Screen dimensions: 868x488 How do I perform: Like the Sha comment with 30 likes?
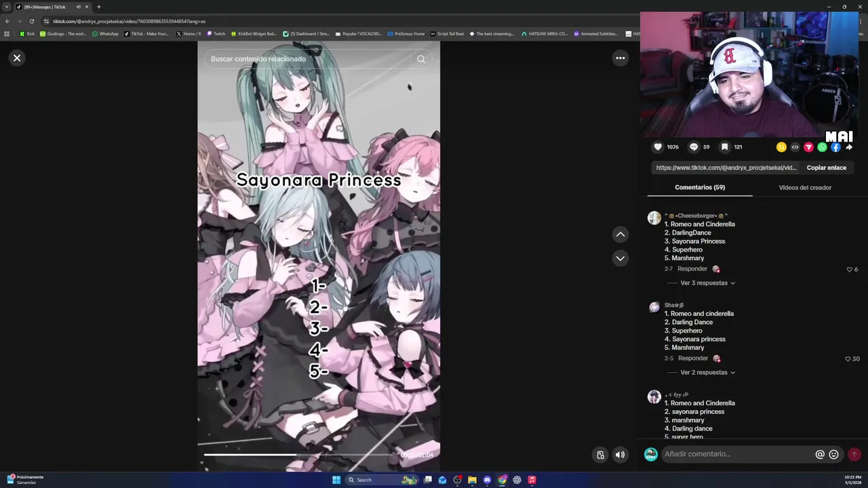pos(848,359)
